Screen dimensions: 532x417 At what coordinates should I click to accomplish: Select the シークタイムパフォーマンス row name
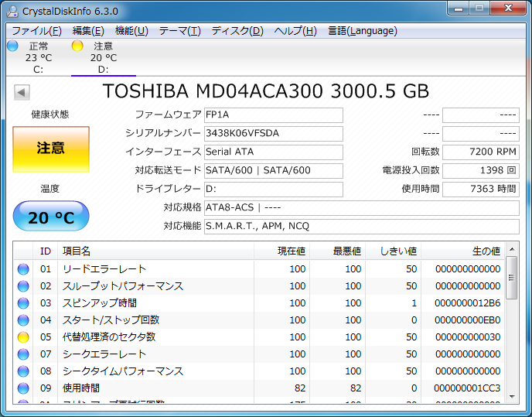(x=123, y=371)
